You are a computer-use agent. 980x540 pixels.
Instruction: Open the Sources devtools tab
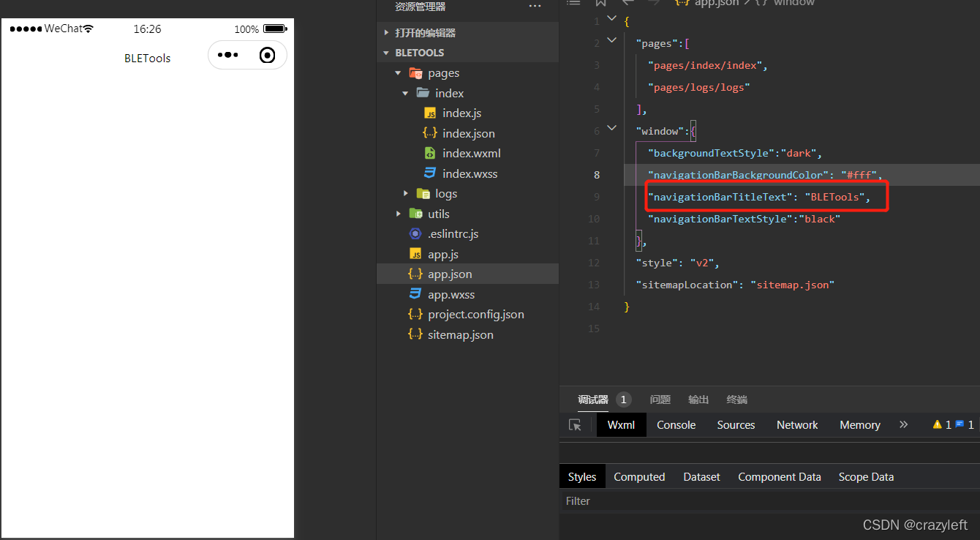(736, 425)
